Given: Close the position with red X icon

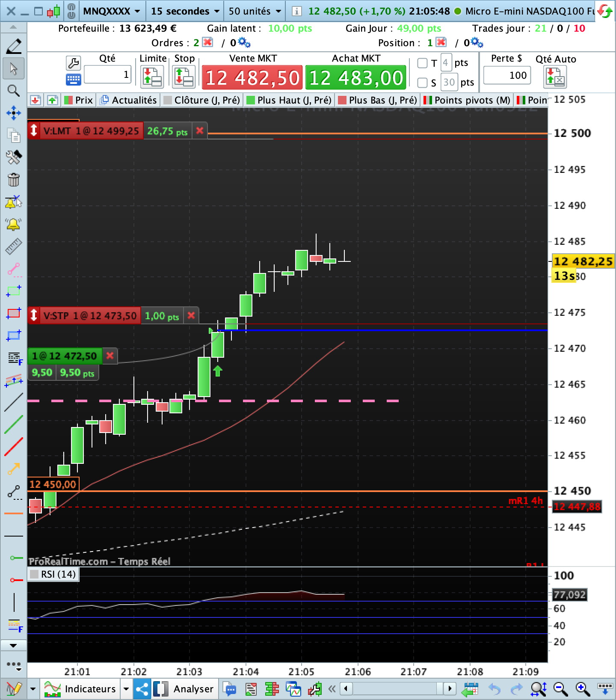Looking at the screenshot, I should pos(441,42).
